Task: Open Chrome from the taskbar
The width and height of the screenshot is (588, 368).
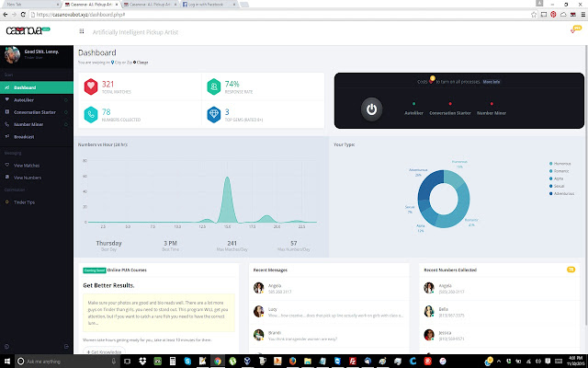Action: coord(218,362)
